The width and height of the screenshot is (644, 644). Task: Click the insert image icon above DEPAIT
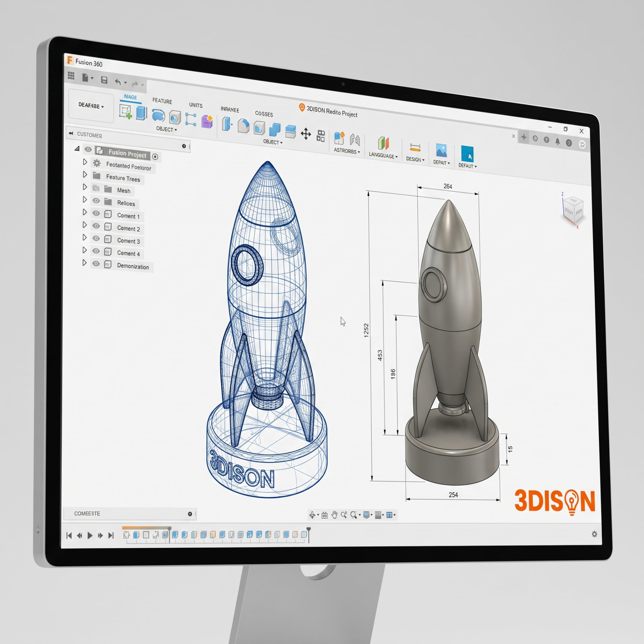441,150
